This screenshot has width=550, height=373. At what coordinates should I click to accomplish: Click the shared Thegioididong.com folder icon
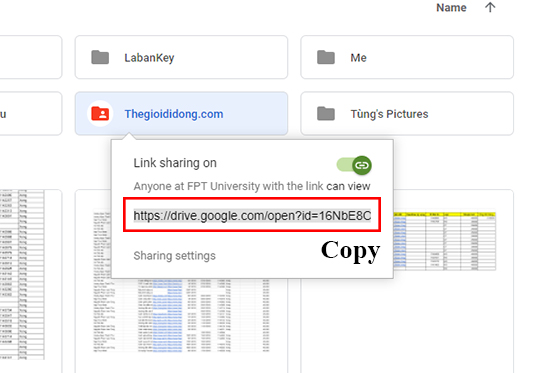[x=100, y=114]
